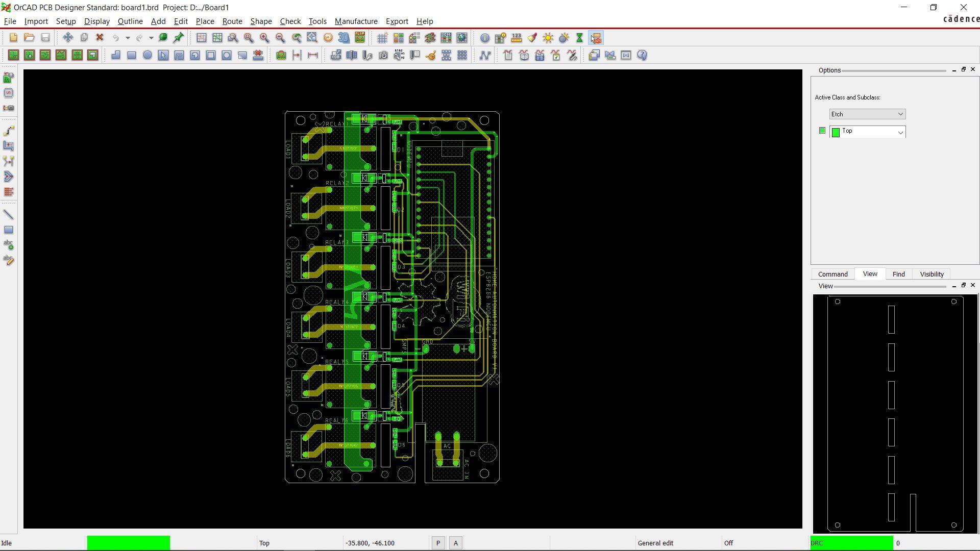Select the Zoom Out tool
980x551 pixels.
(280, 38)
